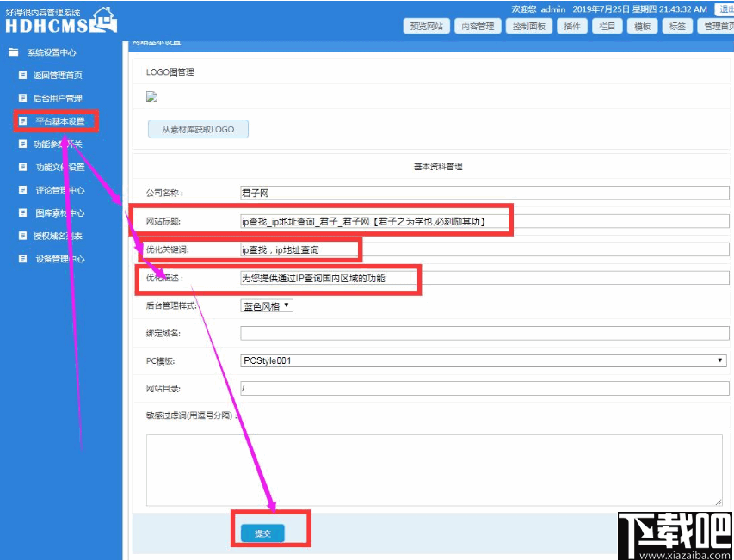Image resolution: width=734 pixels, height=560 pixels.
Task: Click inside the 敏感过滤词 text area
Action: pyautogui.click(x=435, y=471)
